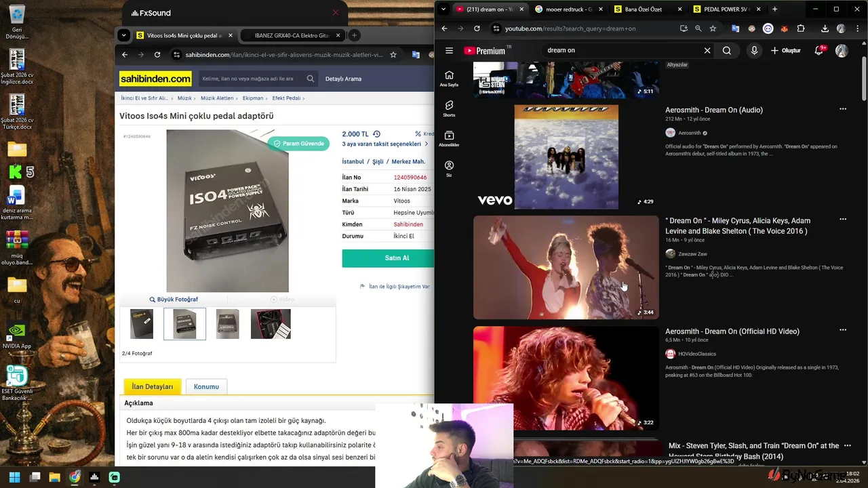
Task: Open YouTube notifications bell
Action: [x=819, y=51]
